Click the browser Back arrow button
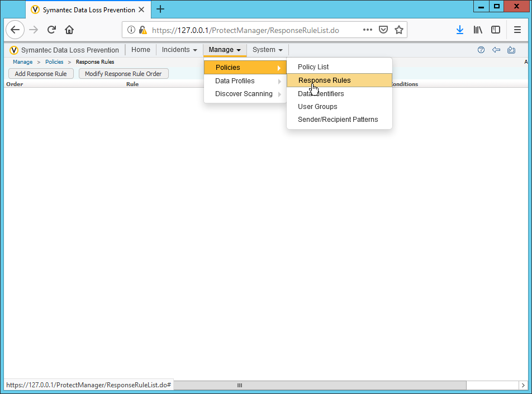Image resolution: width=532 pixels, height=394 pixels. pyautogui.click(x=15, y=30)
